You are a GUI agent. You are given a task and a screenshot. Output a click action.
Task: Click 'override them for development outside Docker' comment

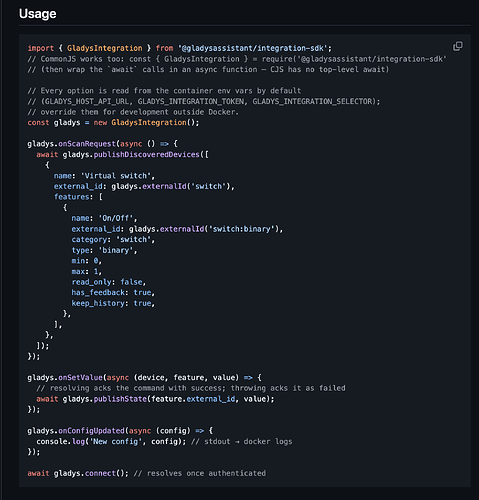point(133,112)
